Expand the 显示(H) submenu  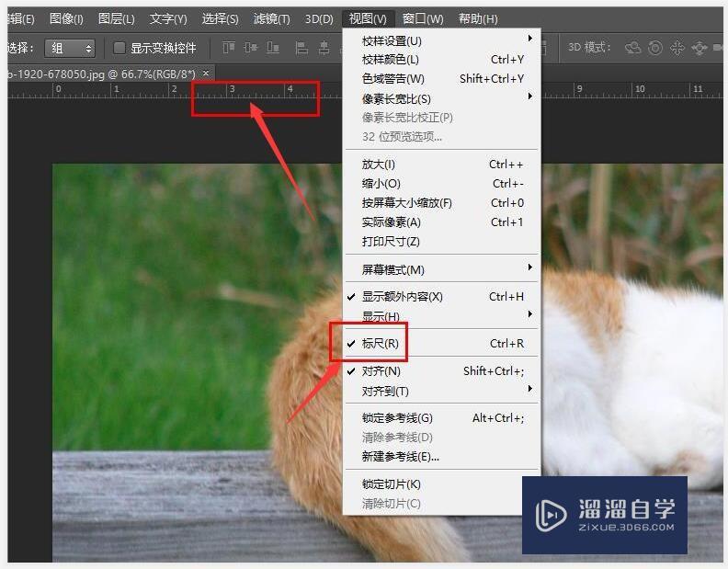tap(441, 316)
